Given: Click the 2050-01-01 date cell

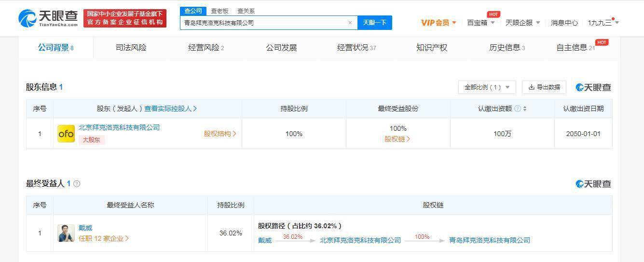Looking at the screenshot, I should coord(583,134).
